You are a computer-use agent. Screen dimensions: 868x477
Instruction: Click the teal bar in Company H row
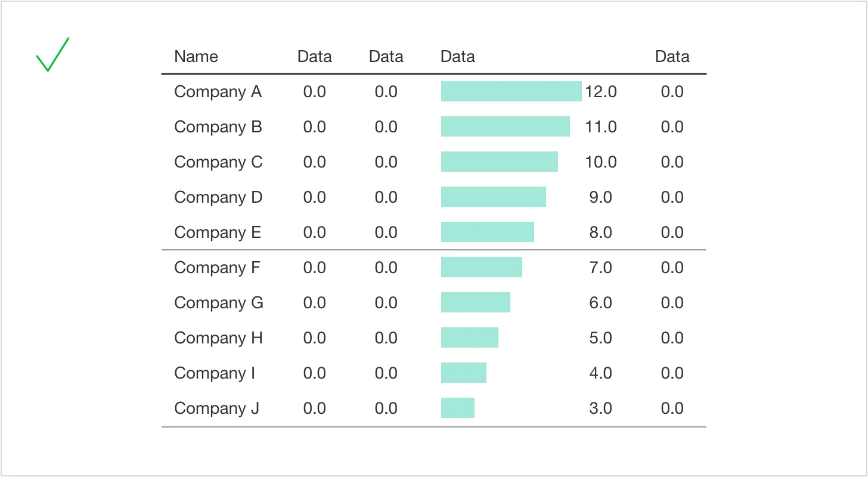point(470,337)
